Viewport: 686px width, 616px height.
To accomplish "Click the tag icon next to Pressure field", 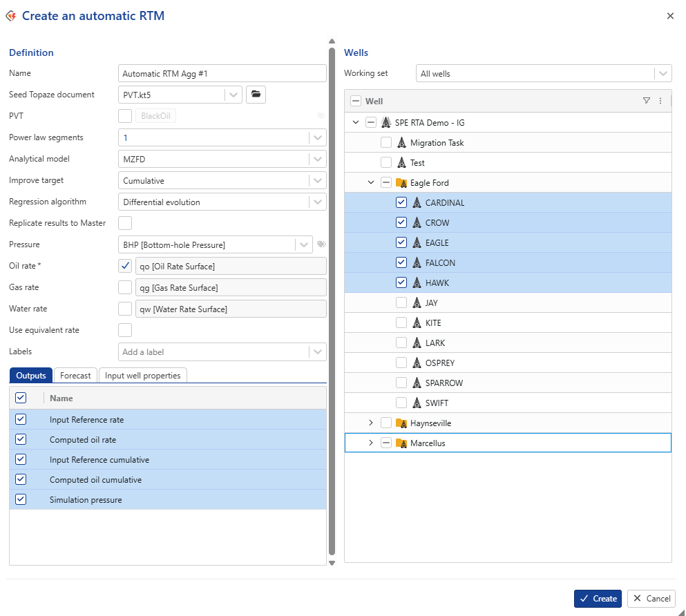I will (321, 244).
